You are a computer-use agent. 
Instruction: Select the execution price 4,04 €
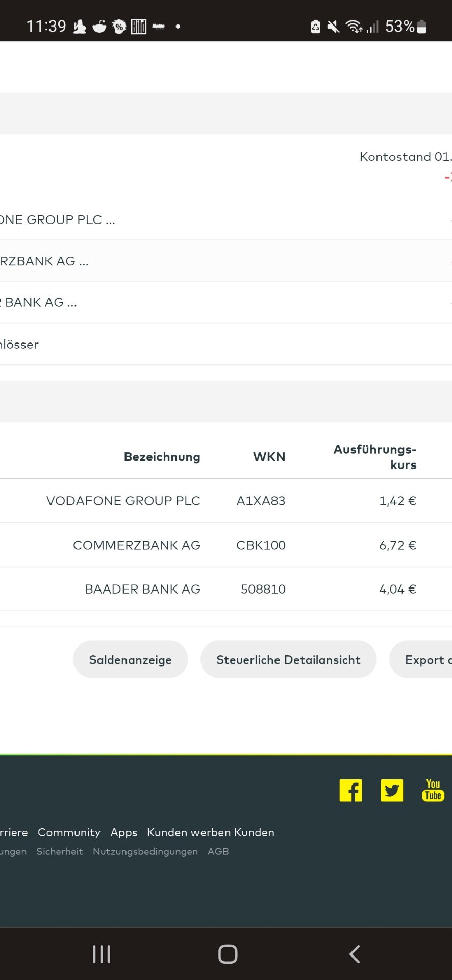(398, 589)
